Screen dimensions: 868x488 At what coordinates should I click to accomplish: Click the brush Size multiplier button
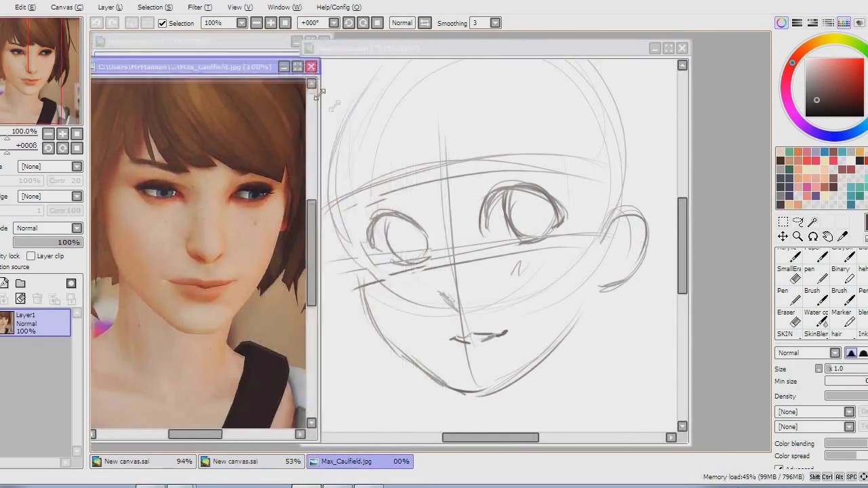[x=818, y=369]
